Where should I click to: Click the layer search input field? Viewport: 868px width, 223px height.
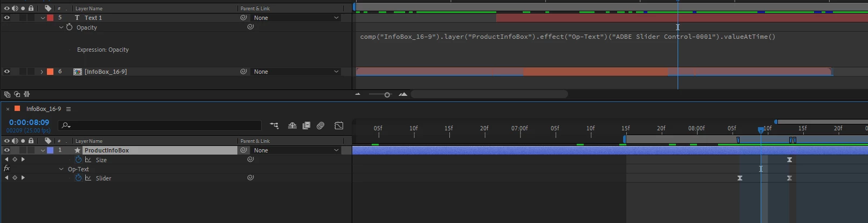point(160,126)
